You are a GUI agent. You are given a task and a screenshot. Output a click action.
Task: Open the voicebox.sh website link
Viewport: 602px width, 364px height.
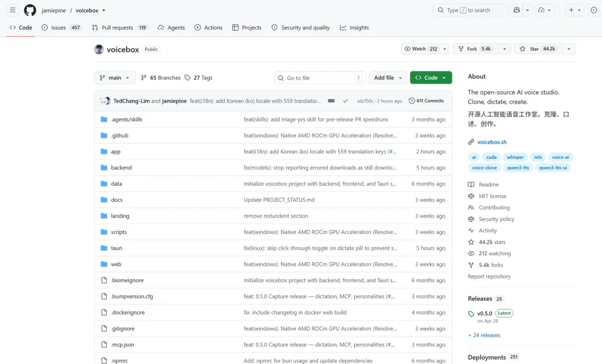[x=492, y=142]
